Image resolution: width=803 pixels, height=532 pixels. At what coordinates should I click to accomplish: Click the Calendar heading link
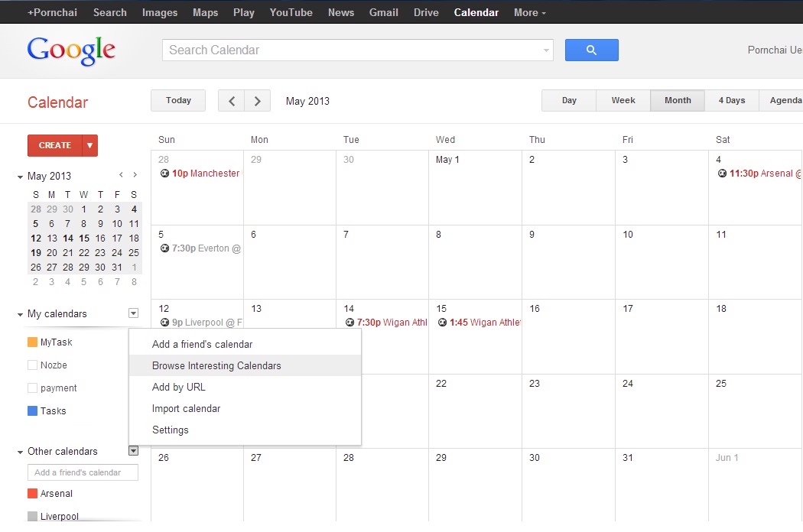58,102
